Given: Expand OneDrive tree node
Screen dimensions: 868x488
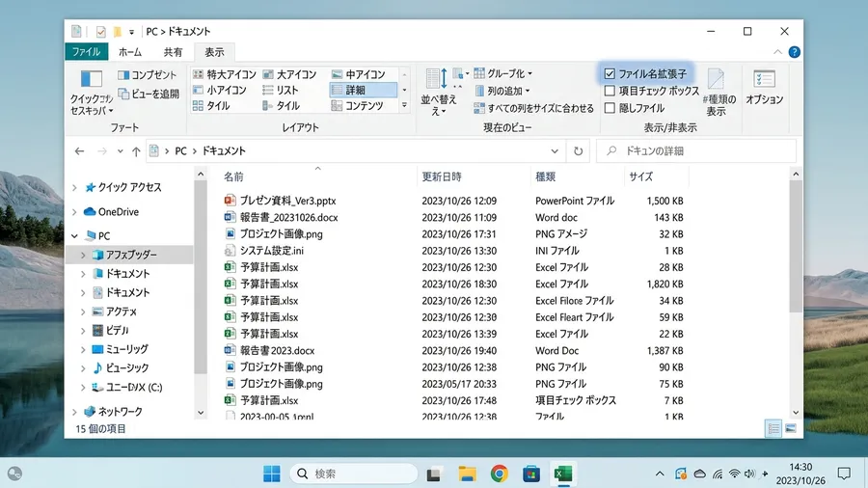Looking at the screenshot, I should click(x=74, y=212).
